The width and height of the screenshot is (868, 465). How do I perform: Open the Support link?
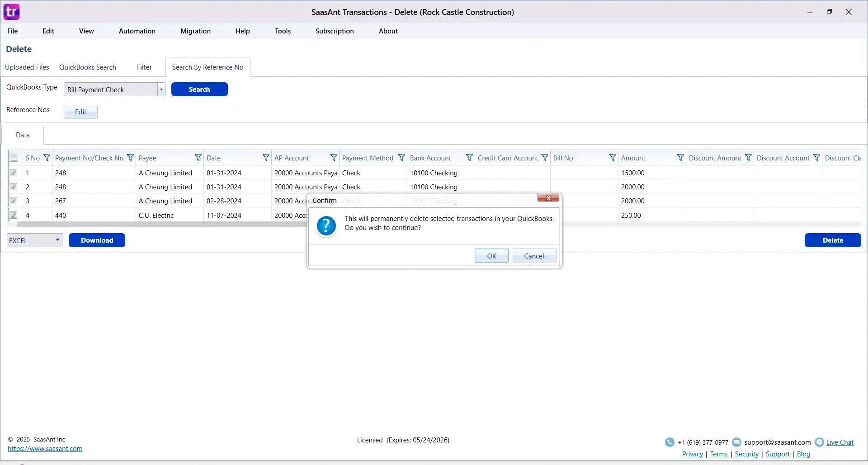tap(778, 454)
